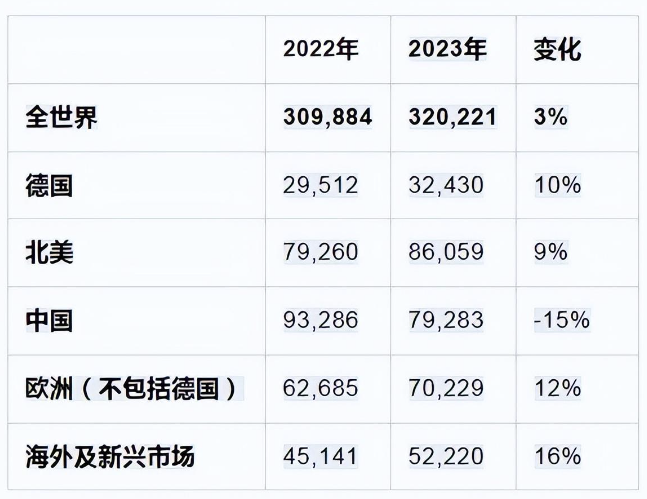Select the 欧洲（不包括德国）row label

click(135, 388)
